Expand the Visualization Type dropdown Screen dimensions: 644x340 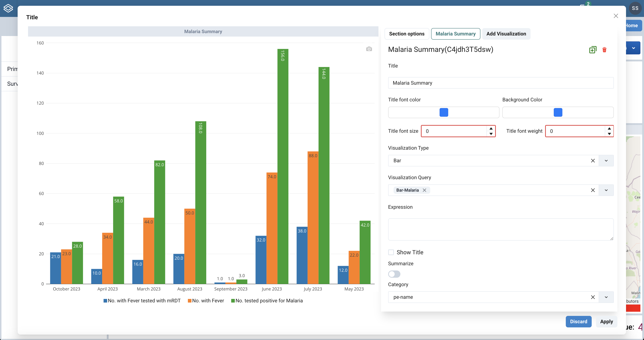606,161
